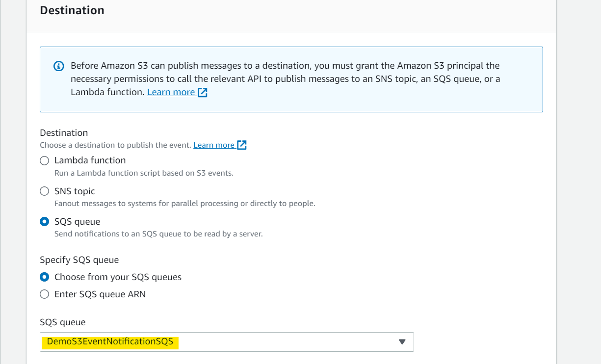
Task: Choose the SQS queue destination radio
Action: click(45, 221)
